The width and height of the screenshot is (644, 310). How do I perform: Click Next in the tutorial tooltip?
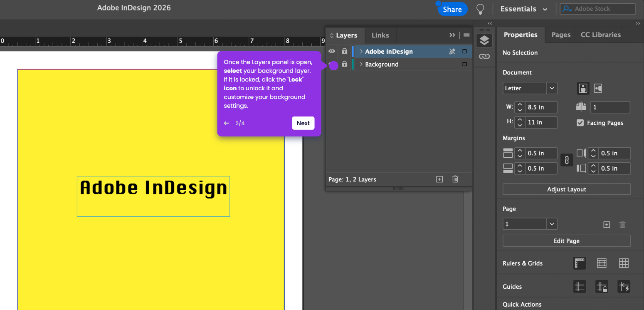click(x=303, y=123)
